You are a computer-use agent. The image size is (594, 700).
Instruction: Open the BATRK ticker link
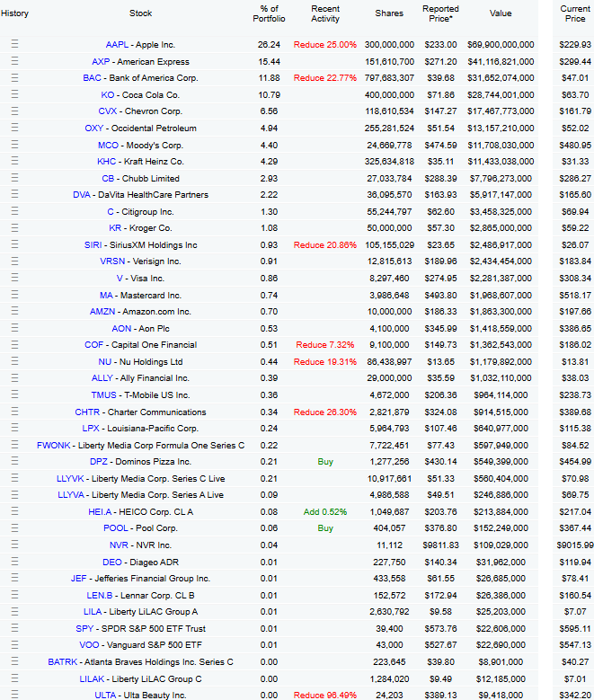[x=63, y=661]
